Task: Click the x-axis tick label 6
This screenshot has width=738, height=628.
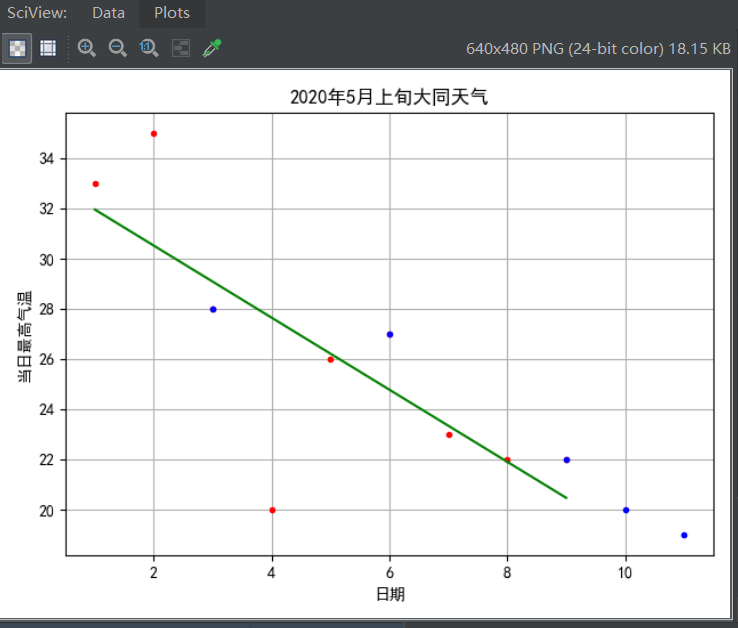Action: coord(390,572)
